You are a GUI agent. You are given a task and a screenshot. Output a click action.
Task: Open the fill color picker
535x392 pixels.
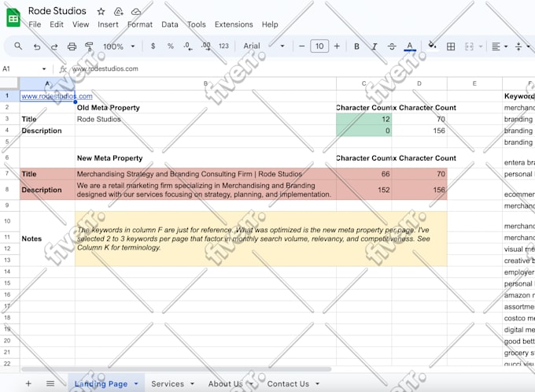tap(432, 46)
